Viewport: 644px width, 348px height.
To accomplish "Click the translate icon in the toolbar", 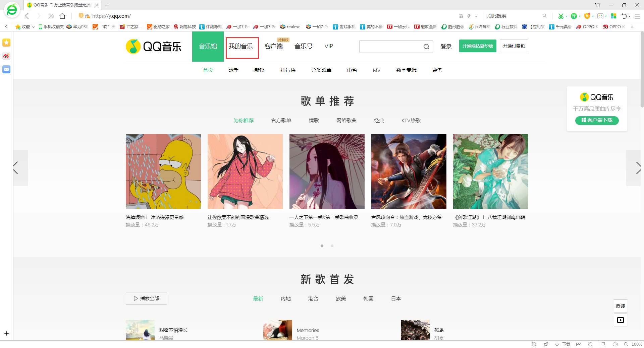I will 574,16.
